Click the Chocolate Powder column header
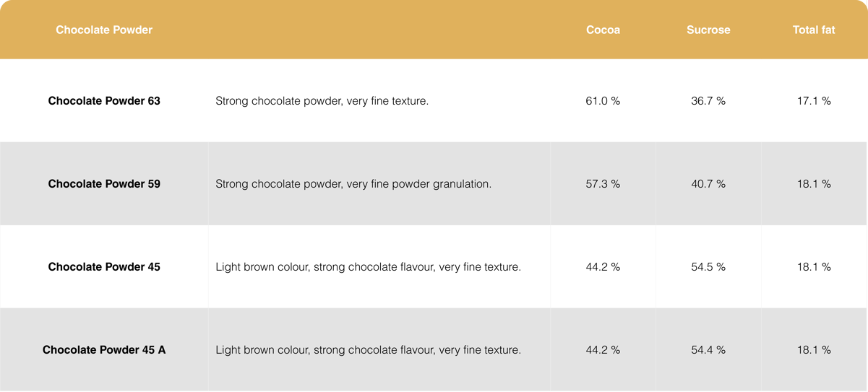 point(104,30)
